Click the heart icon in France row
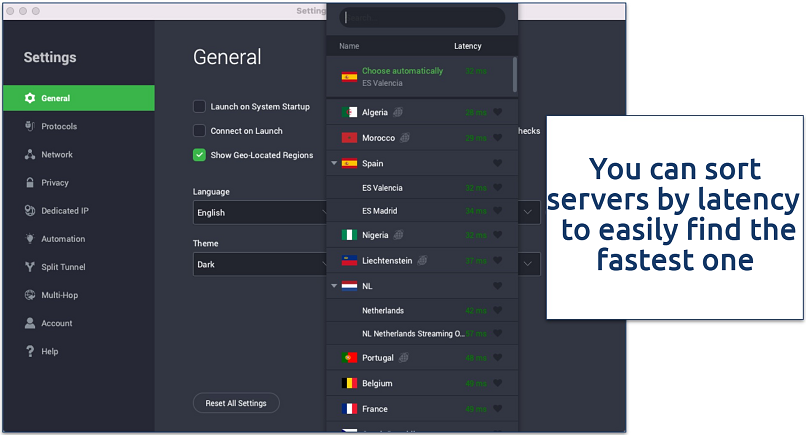The width and height of the screenshot is (806, 435). pos(497,409)
